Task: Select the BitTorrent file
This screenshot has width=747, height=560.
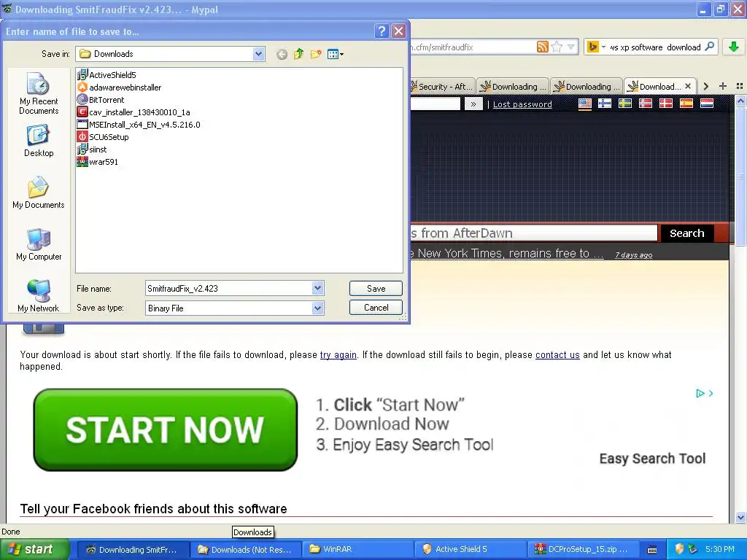Action: tap(101, 99)
